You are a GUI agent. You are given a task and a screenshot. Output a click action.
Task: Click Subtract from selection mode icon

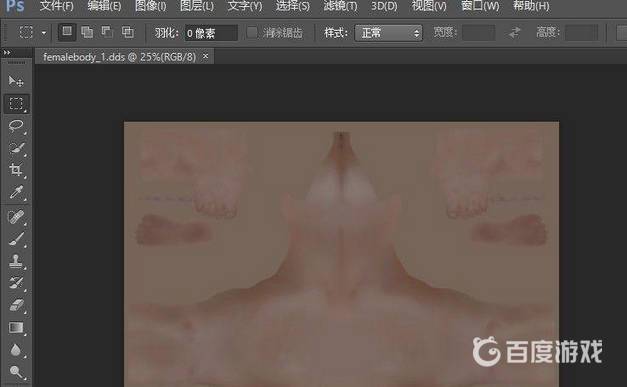point(107,32)
